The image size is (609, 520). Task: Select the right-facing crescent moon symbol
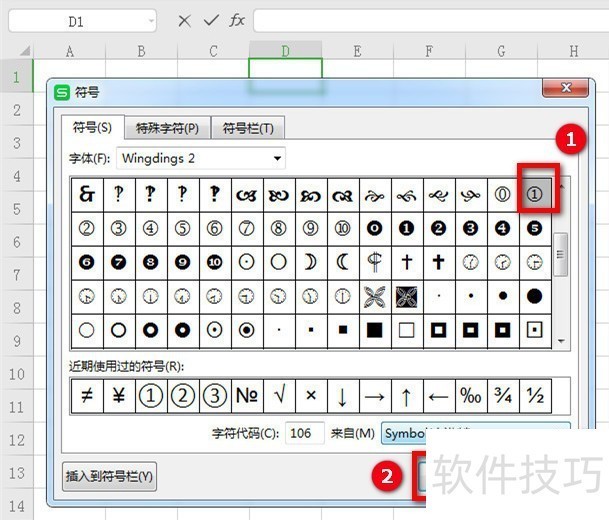pos(310,263)
